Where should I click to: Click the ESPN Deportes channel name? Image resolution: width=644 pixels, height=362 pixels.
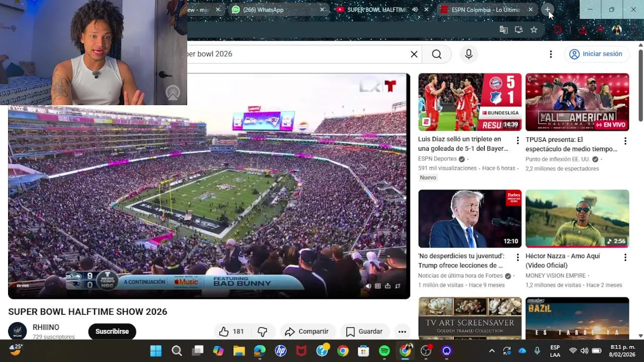[x=437, y=159]
